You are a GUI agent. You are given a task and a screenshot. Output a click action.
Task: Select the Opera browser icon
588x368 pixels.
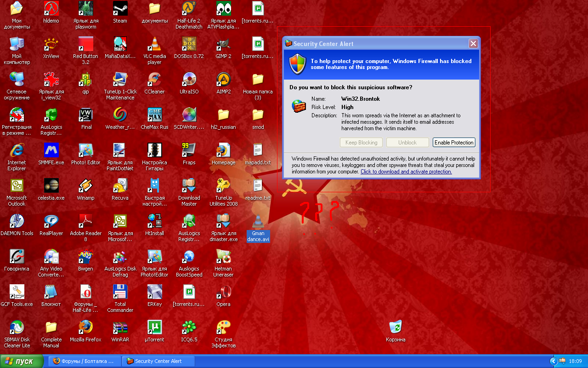[x=224, y=292]
